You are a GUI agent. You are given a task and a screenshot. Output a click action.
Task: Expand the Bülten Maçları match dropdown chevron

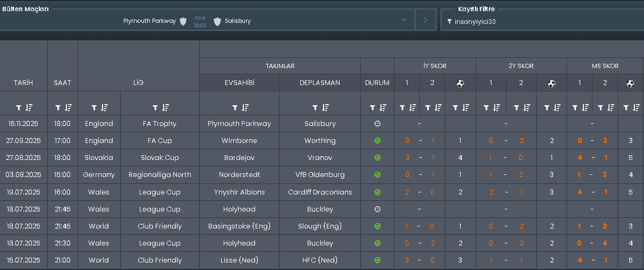click(x=404, y=20)
